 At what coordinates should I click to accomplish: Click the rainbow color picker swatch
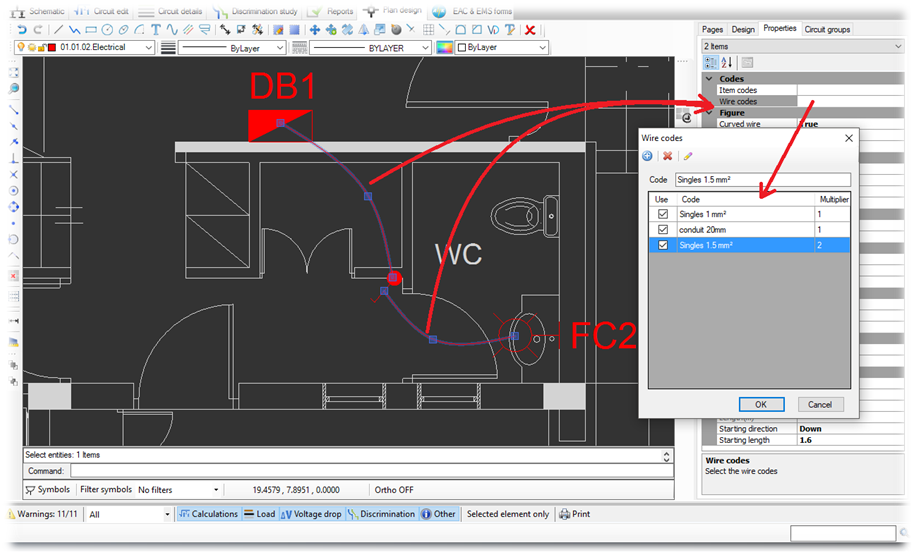click(444, 47)
